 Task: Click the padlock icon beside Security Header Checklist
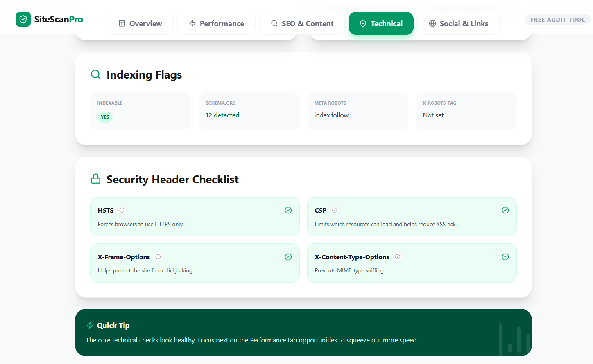point(95,179)
